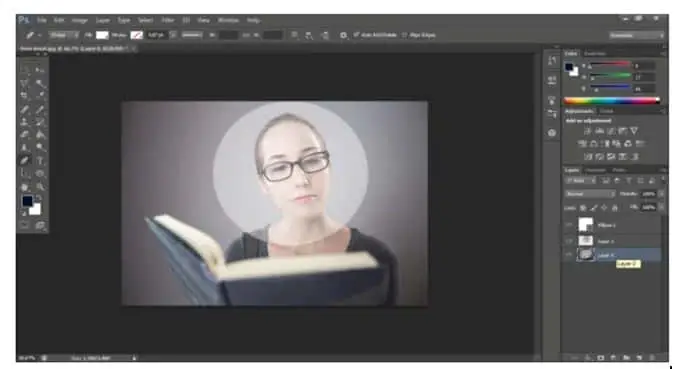Open the stroke width dropdown arrow
This screenshot has width=677, height=369.
coord(173,35)
